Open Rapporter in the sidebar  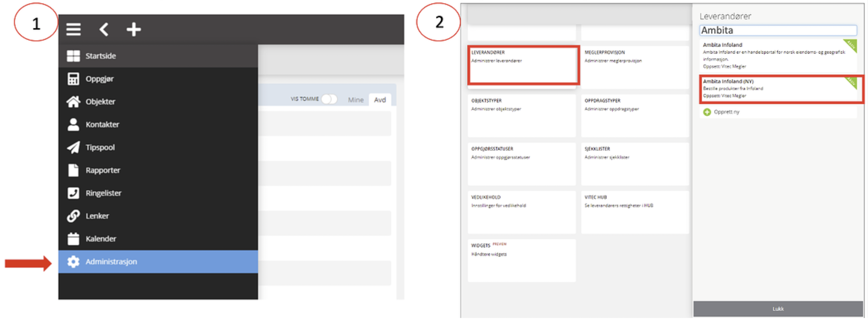(x=158, y=170)
